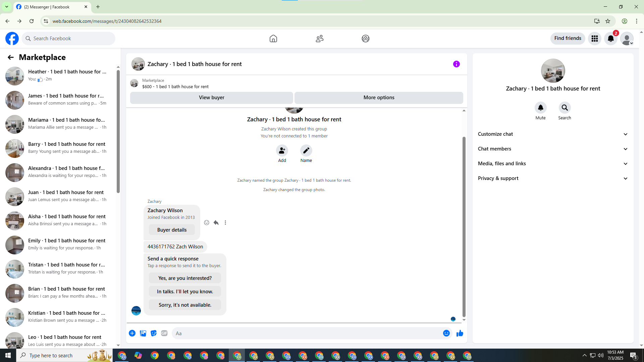Attach a photo file icon

click(x=143, y=333)
